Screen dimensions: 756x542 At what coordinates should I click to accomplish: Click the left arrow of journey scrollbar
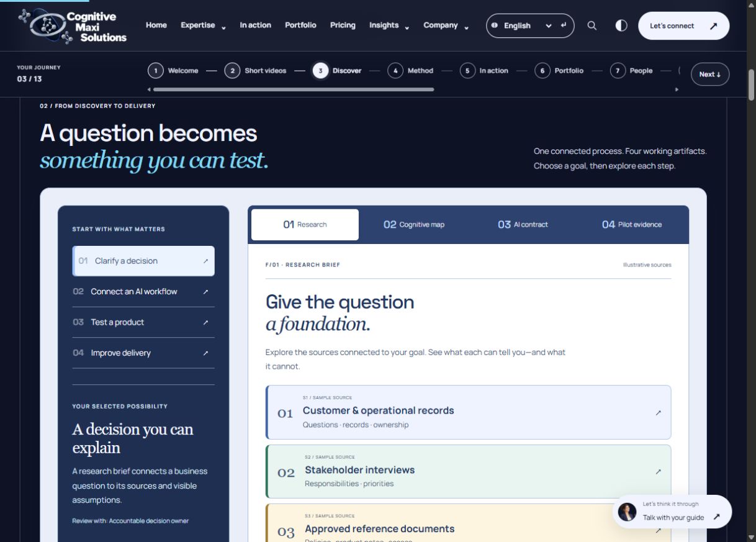(149, 89)
